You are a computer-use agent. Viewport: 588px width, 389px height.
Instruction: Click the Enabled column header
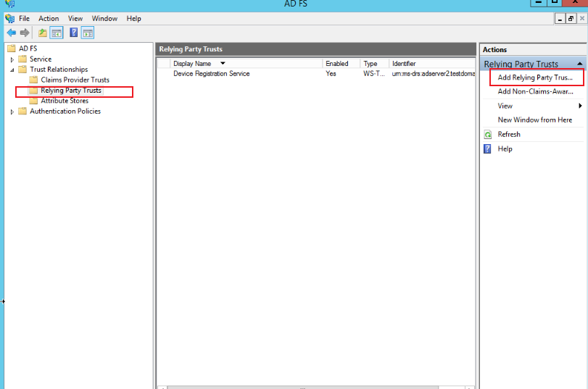(x=341, y=63)
